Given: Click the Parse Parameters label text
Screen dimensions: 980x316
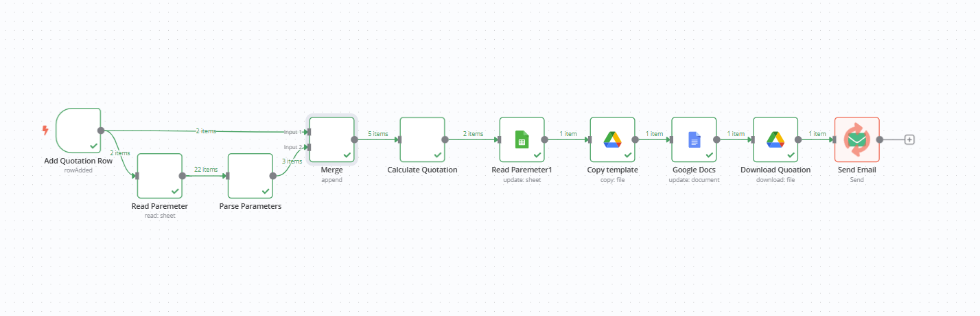Looking at the screenshot, I should 250,206.
